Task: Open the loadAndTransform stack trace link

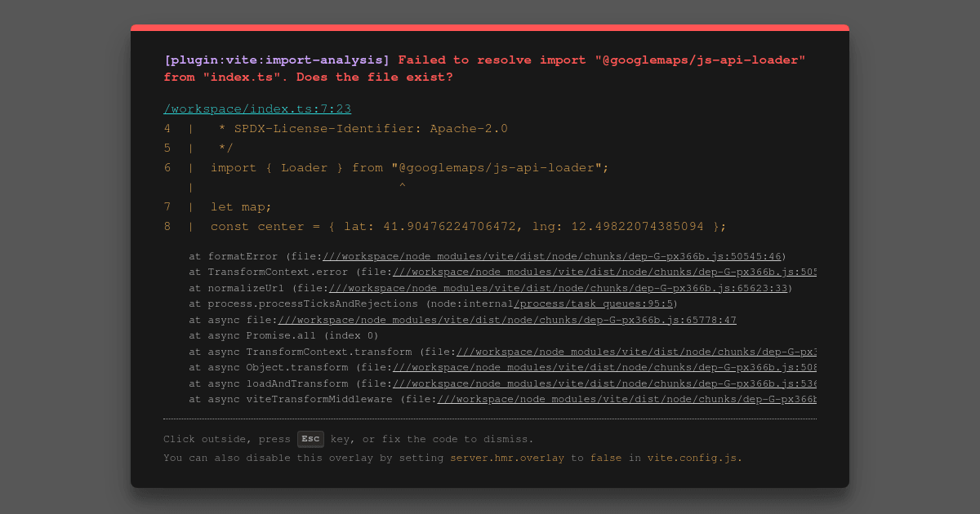Action: (604, 383)
